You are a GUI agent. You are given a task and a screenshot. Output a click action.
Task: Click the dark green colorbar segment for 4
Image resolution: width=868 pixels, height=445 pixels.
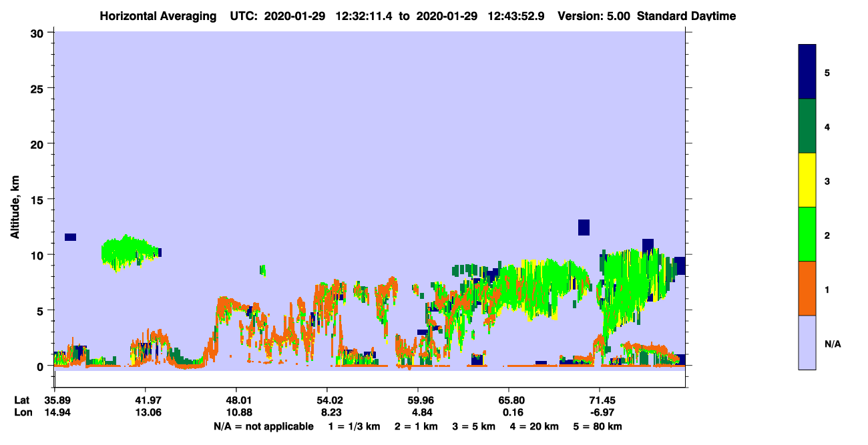(x=807, y=126)
